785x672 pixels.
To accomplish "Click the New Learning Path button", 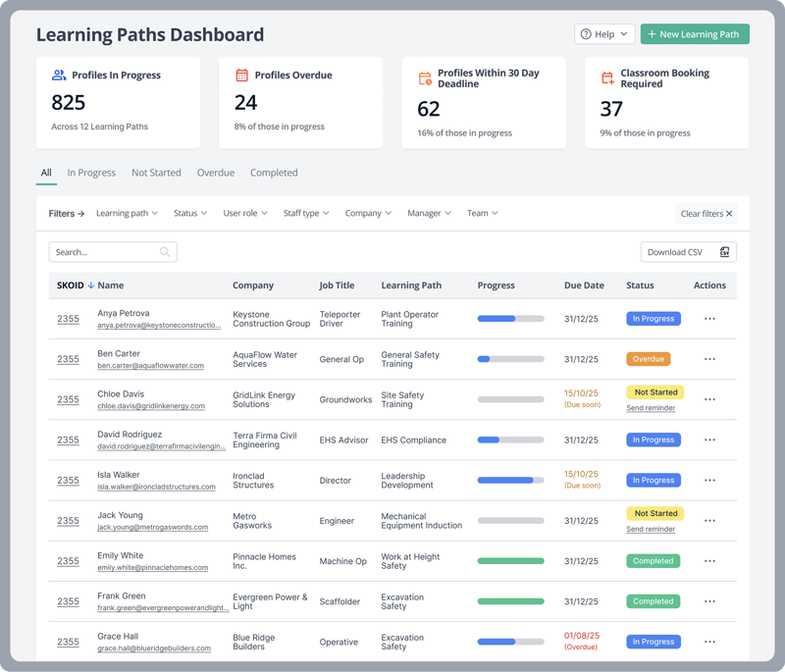I will coord(695,34).
